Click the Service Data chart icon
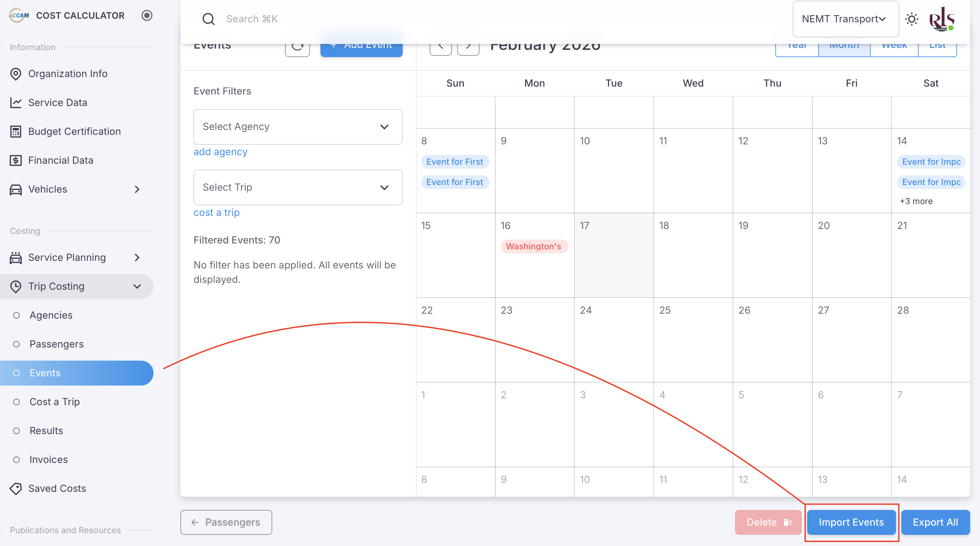Screen dimensions: 980x546 coord(16,103)
